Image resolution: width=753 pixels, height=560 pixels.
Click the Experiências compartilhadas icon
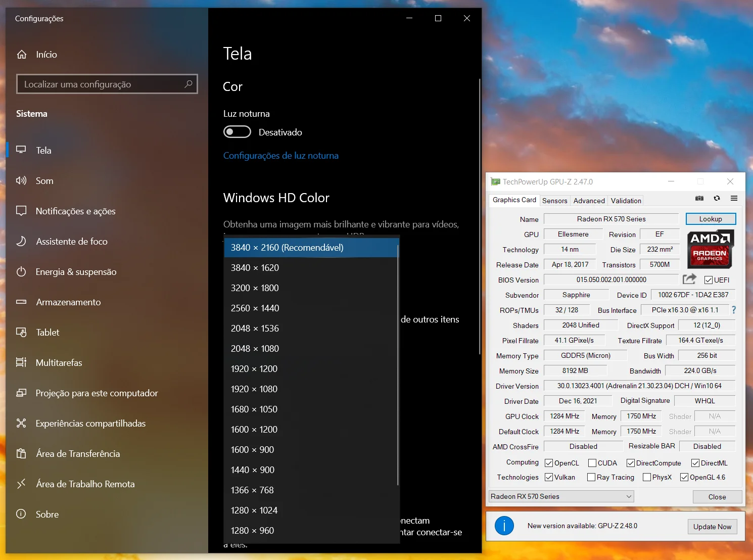[x=21, y=423]
